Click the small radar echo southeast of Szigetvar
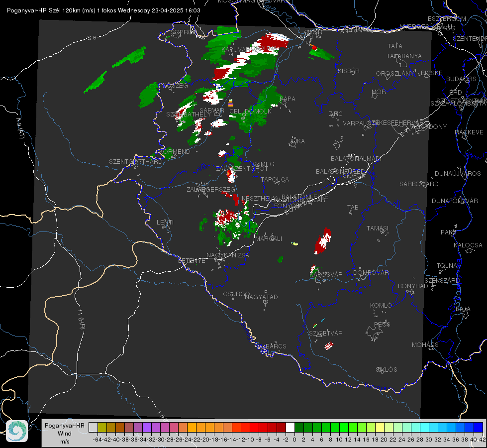The image size is (487, 448). [329, 346]
